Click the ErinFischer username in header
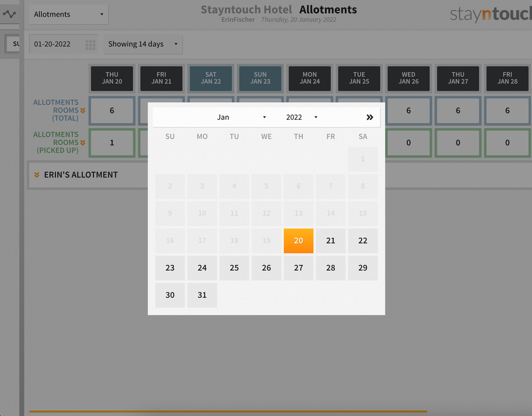532x416 pixels. (x=238, y=20)
